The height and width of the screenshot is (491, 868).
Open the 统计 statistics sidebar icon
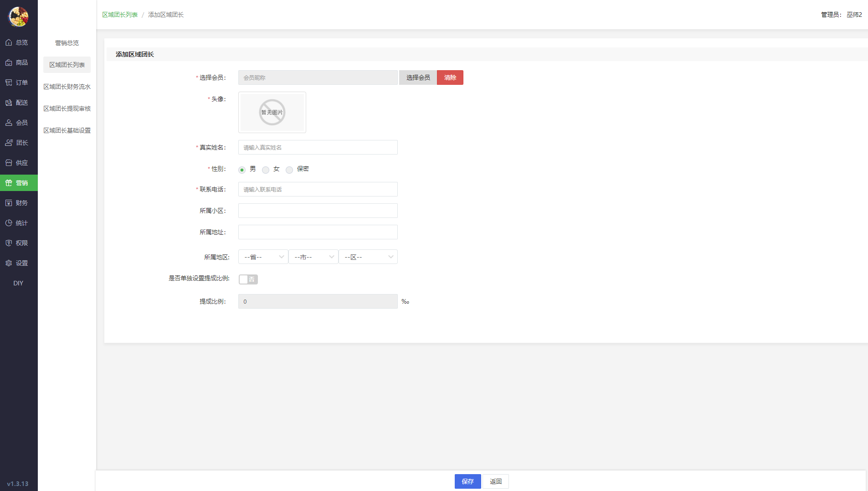[x=9, y=223]
